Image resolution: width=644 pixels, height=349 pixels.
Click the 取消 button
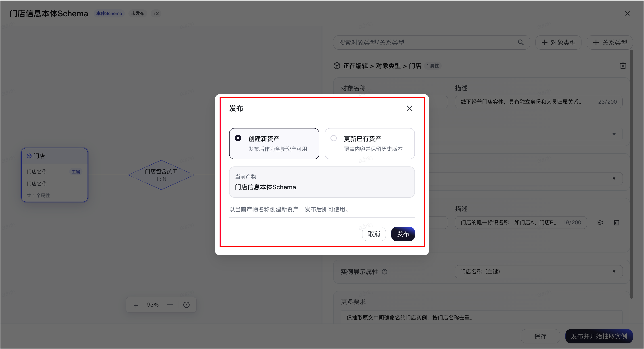tap(374, 234)
